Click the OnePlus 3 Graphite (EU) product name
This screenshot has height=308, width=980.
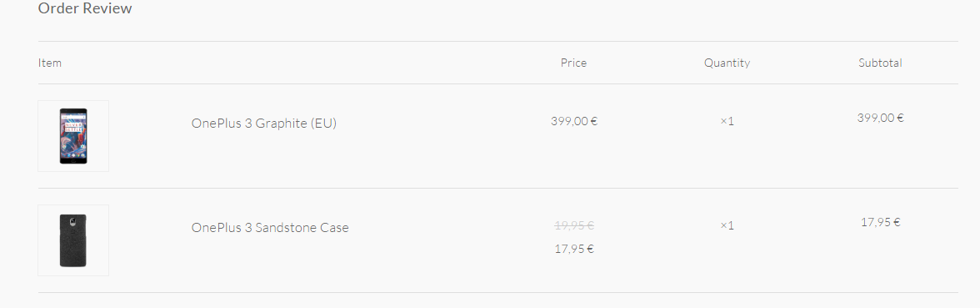[x=263, y=124]
